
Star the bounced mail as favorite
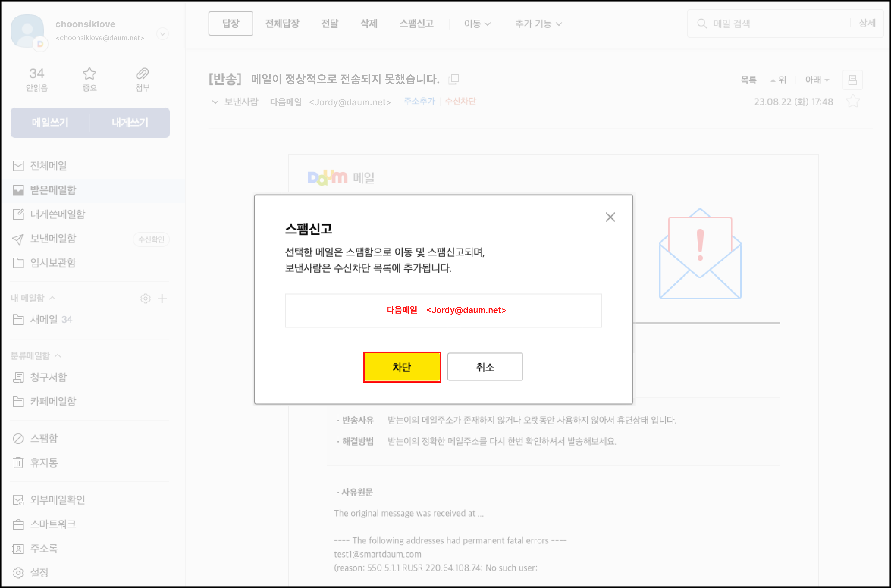point(853,101)
